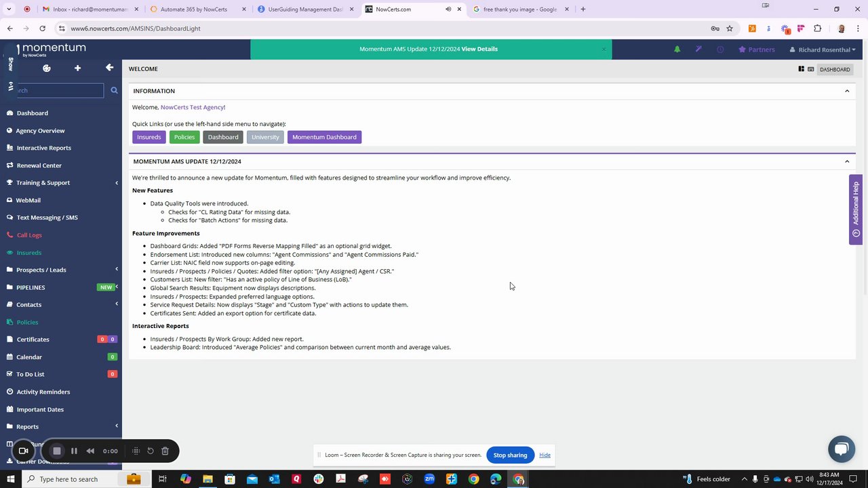Open the chat bubble widget

pyautogui.click(x=842, y=449)
